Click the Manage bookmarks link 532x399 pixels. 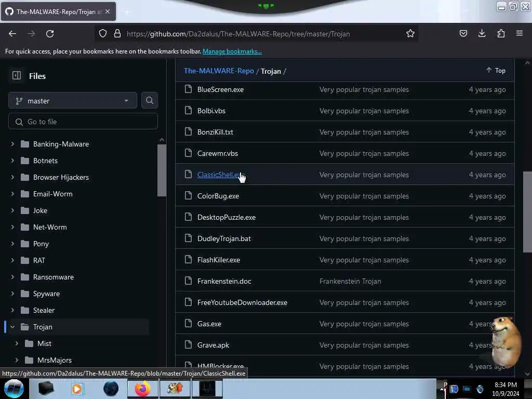coord(232,51)
